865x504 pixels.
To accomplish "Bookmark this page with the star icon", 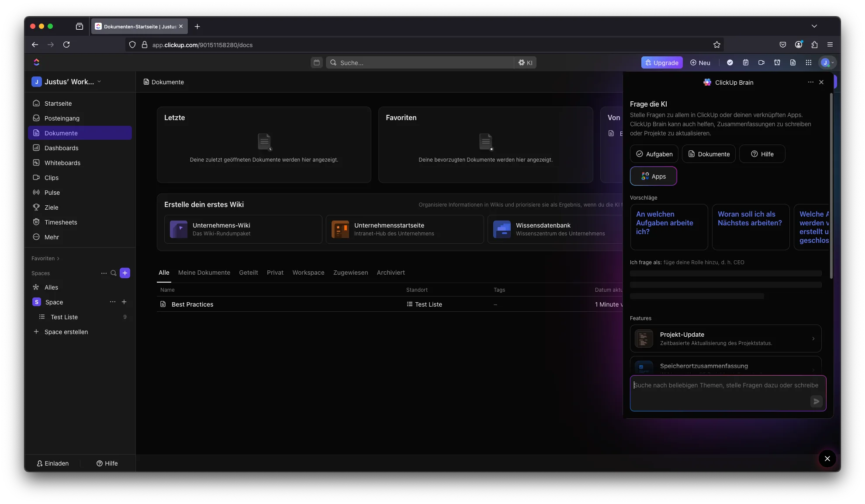I will coord(716,45).
